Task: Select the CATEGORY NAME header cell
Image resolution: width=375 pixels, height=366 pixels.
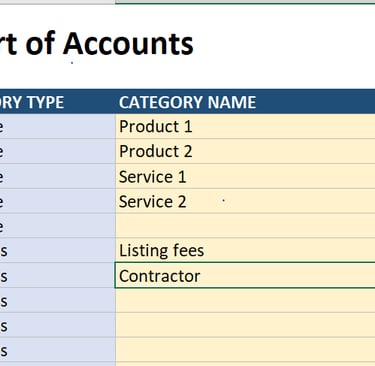Action: pos(245,102)
